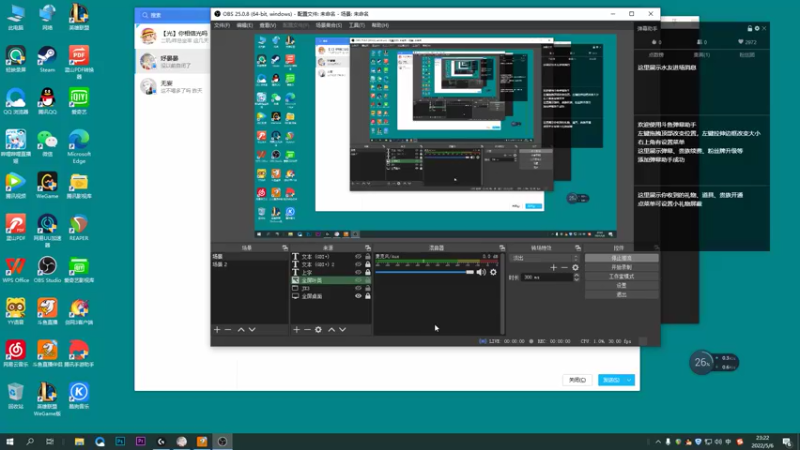Adjust the mixer volume slider handle

(x=470, y=272)
